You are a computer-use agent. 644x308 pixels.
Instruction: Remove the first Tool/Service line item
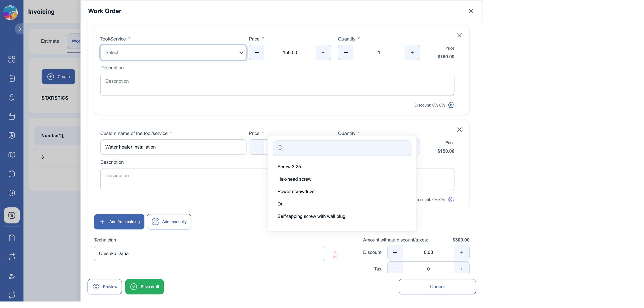[459, 35]
